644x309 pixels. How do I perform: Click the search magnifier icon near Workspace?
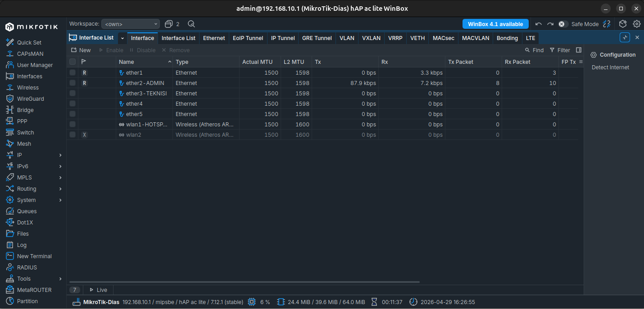[x=191, y=24]
